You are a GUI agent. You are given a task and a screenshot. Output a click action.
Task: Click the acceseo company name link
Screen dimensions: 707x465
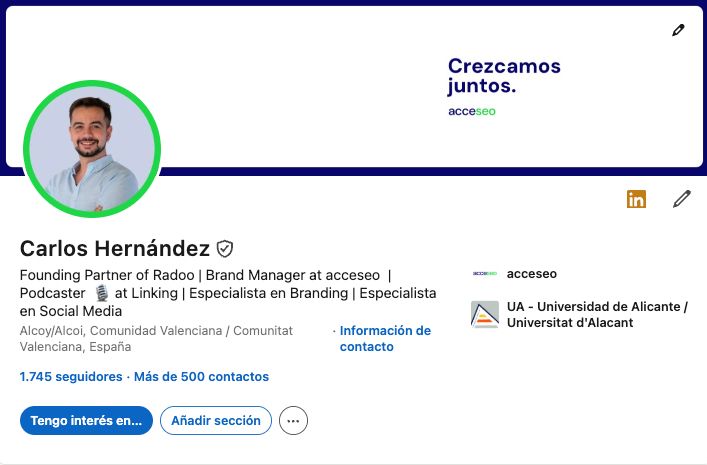[532, 273]
